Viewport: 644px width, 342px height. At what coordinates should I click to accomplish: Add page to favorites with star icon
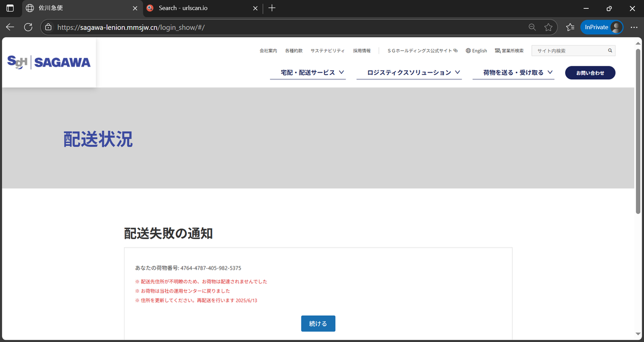point(548,27)
